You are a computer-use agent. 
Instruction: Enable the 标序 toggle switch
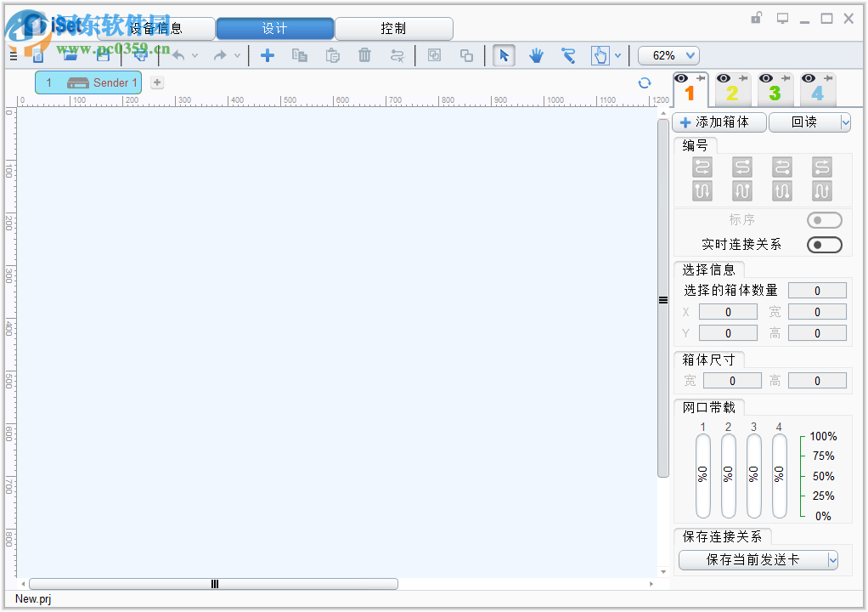coord(825,219)
